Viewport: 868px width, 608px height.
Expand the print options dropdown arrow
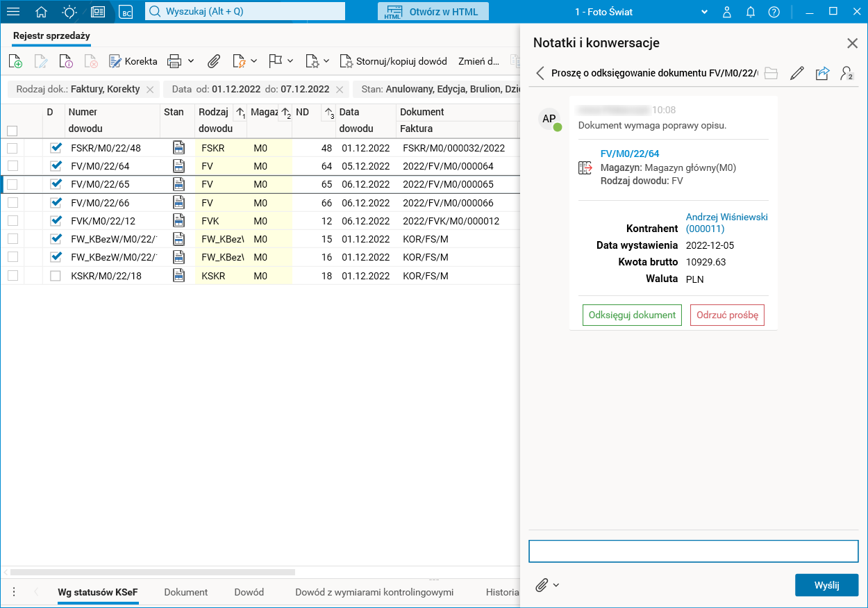(x=191, y=61)
